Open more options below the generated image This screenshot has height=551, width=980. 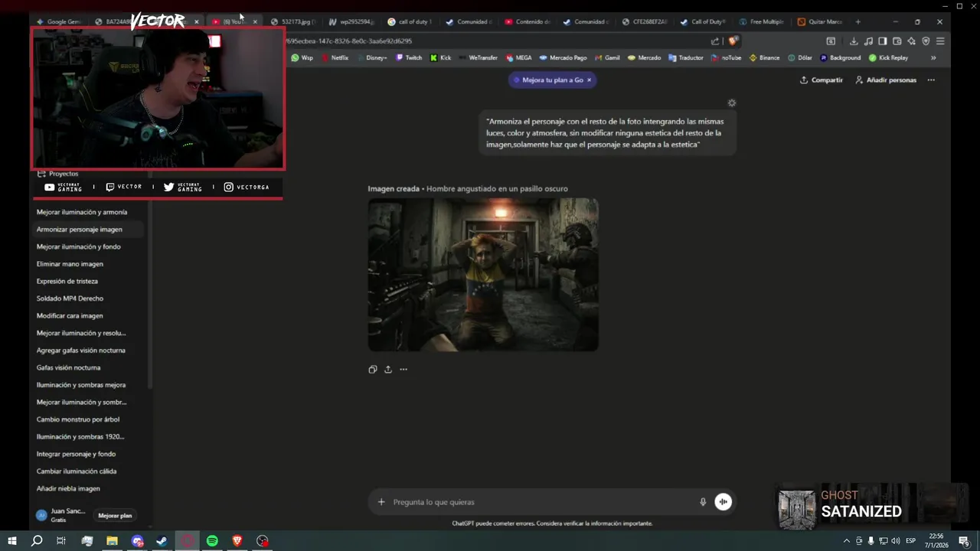point(403,370)
